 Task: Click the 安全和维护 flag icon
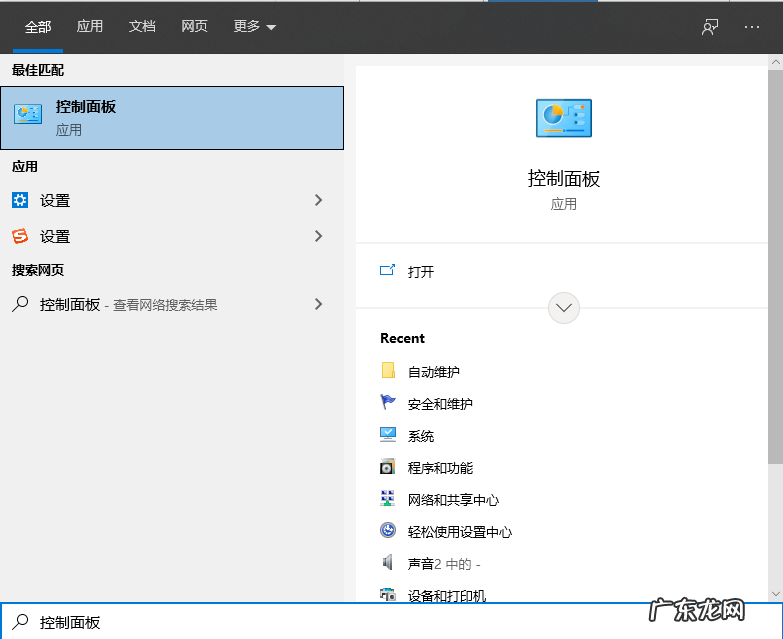(388, 402)
